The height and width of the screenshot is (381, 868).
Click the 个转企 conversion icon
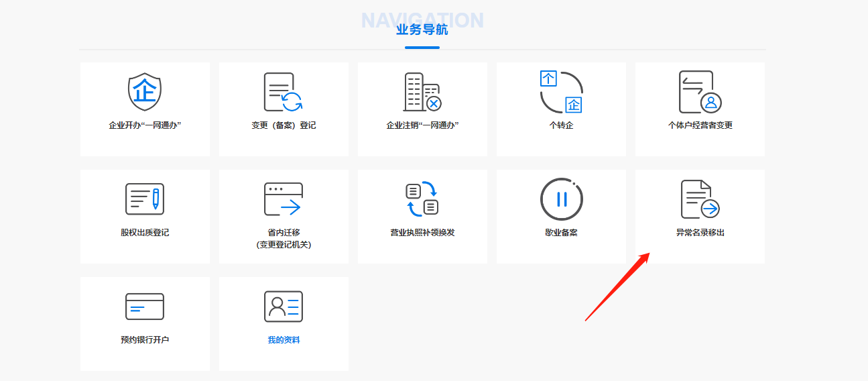tap(561, 92)
